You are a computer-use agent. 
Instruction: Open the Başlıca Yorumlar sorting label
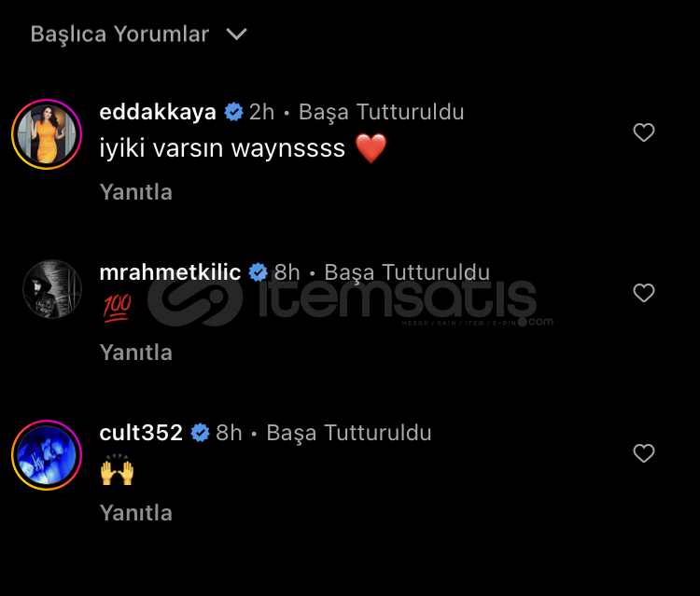point(119,35)
